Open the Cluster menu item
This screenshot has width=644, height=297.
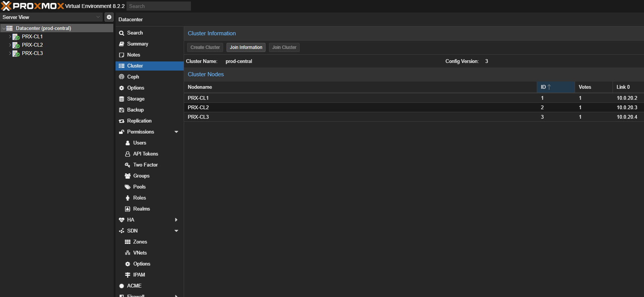tap(150, 66)
